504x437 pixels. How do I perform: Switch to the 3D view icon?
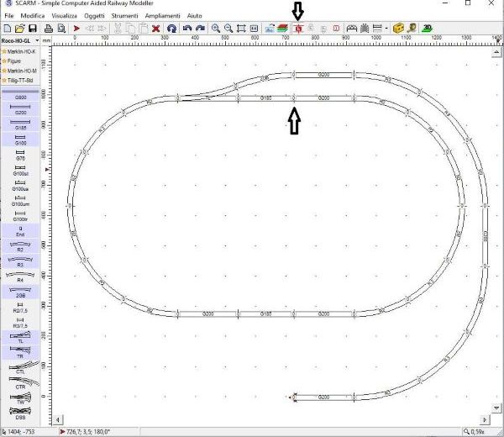[x=428, y=28]
